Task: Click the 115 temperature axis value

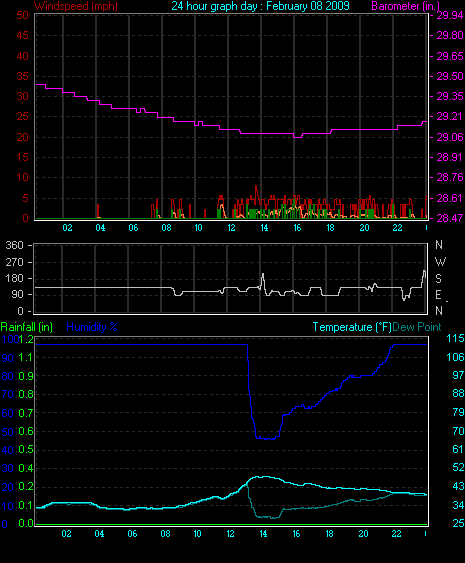Action: [x=455, y=338]
